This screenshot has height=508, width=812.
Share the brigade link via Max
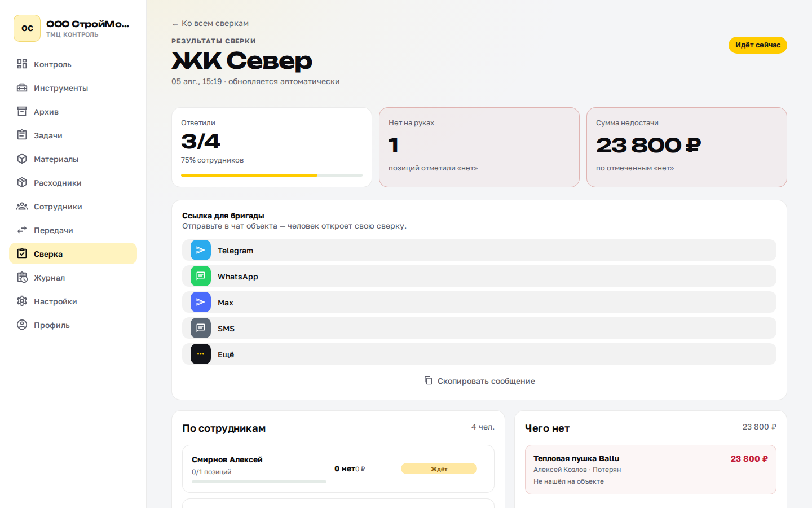click(x=479, y=302)
